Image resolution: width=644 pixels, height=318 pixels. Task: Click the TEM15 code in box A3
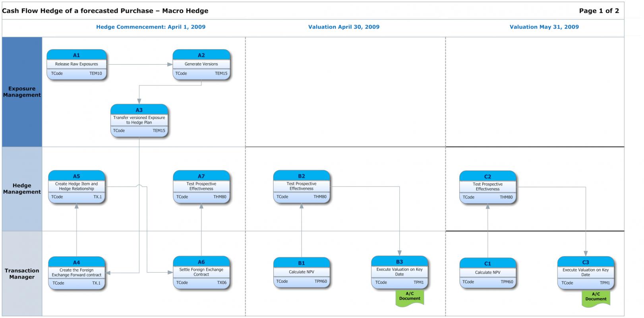pyautogui.click(x=159, y=131)
